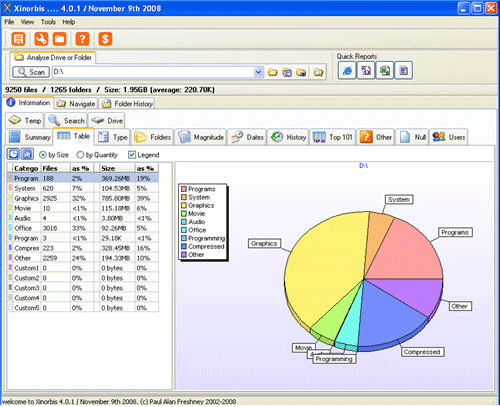Open the Help menu

[x=69, y=22]
